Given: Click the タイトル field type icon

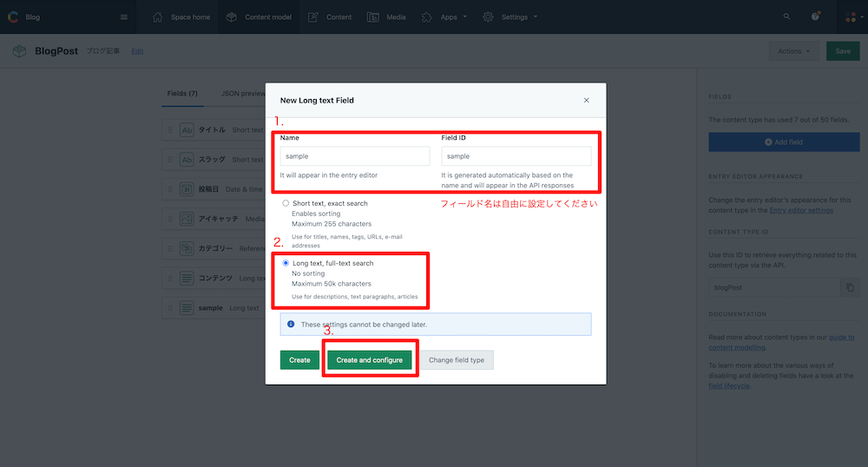Looking at the screenshot, I should (187, 129).
